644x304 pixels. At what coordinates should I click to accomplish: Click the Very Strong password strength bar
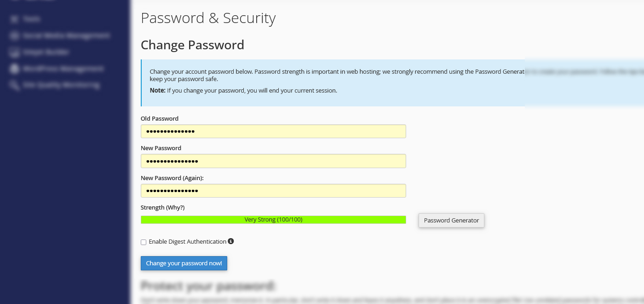pyautogui.click(x=273, y=220)
